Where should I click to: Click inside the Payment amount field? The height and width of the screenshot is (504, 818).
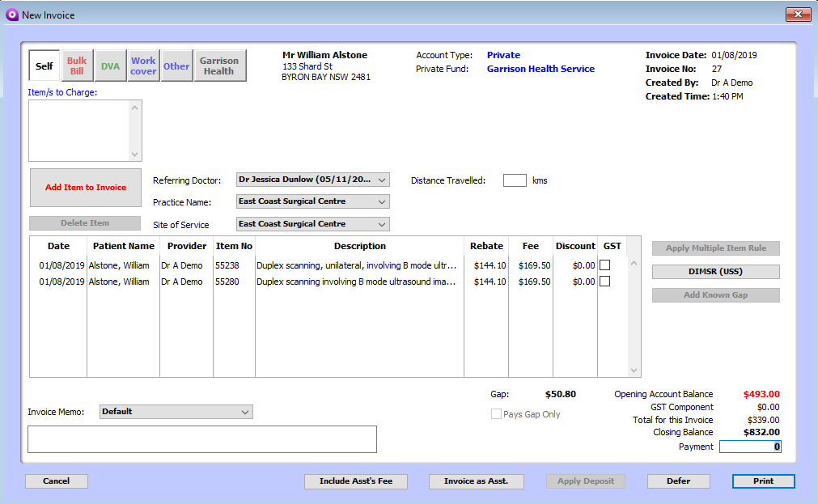749,446
